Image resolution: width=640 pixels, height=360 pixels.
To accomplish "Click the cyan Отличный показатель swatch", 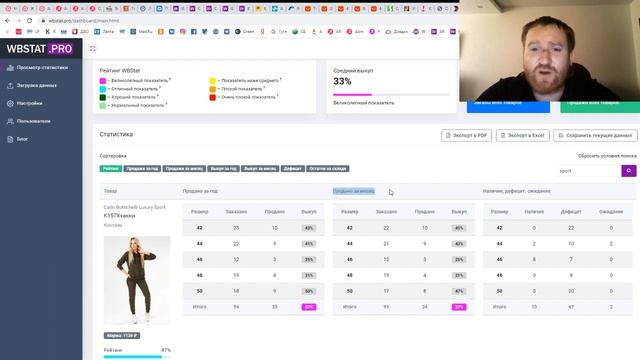I will 103,89.
